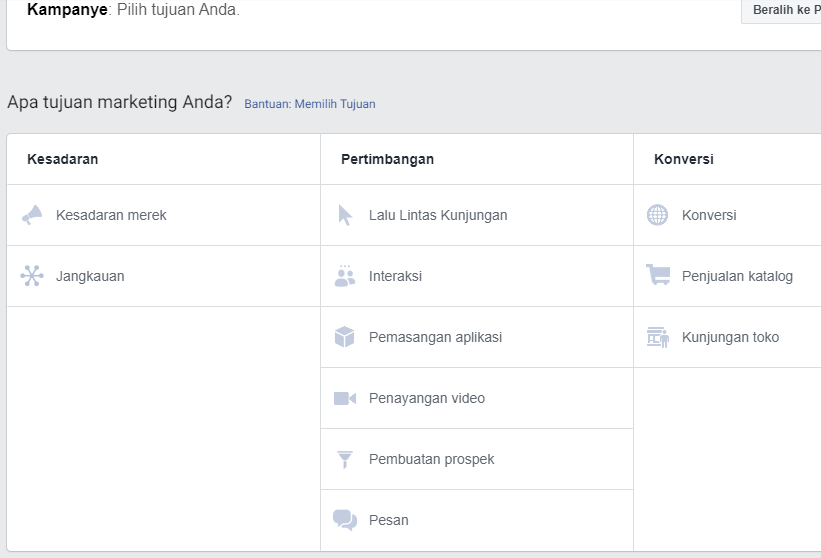Image resolution: width=821 pixels, height=558 pixels.
Task: Select the Penjualan katalog objective label
Action: click(737, 276)
